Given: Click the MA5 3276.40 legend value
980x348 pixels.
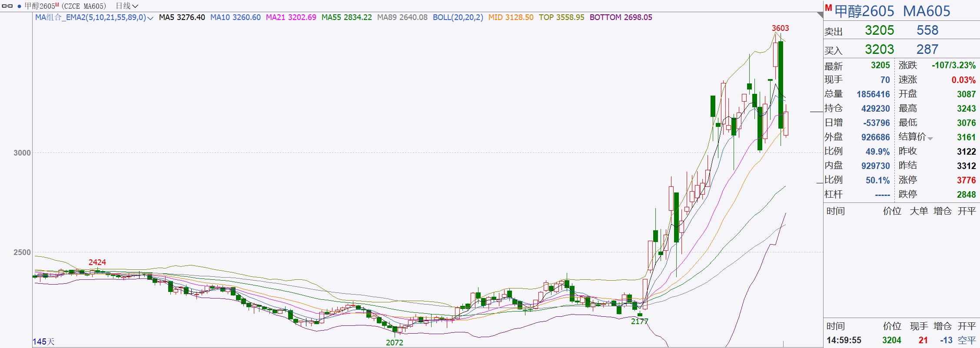Looking at the screenshot, I should (182, 17).
